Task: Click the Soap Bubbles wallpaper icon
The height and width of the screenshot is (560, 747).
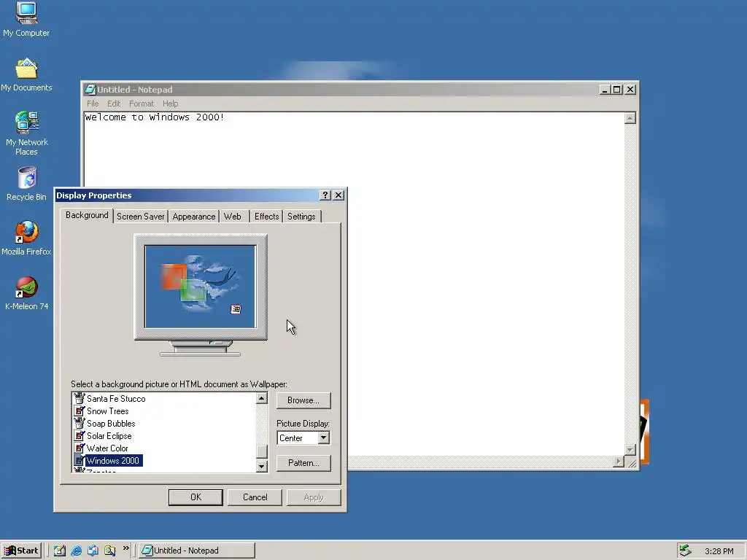Action: point(79,423)
